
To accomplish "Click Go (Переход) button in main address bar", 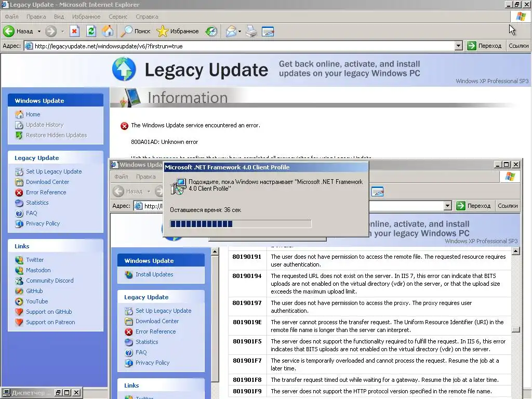I will 484,46.
